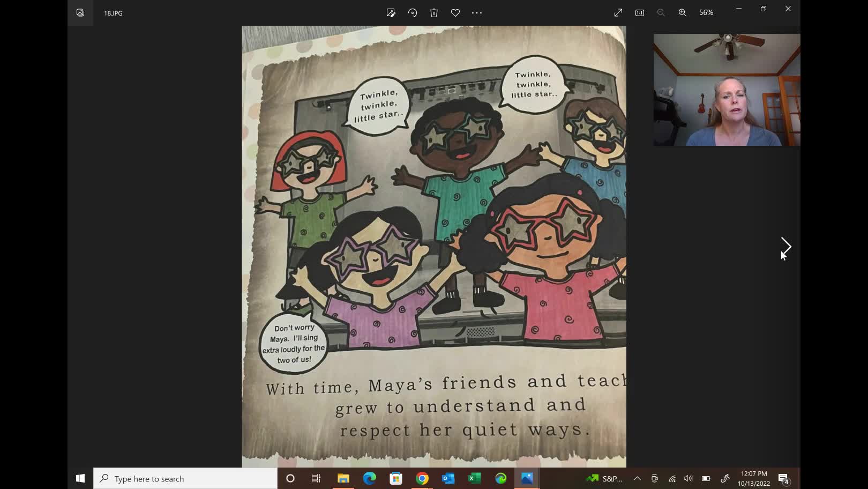Open the edit image tool
The width and height of the screenshot is (868, 489).
(x=391, y=13)
